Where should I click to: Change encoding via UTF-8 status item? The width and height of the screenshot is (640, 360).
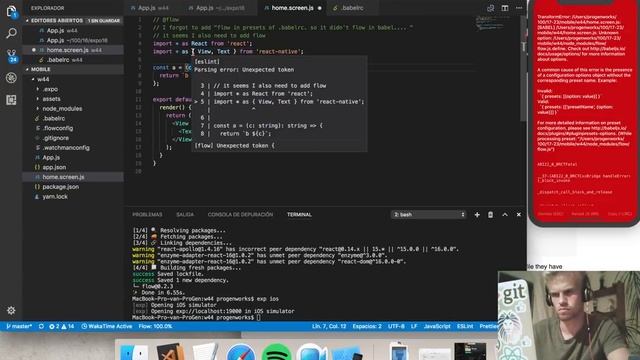tap(396, 327)
